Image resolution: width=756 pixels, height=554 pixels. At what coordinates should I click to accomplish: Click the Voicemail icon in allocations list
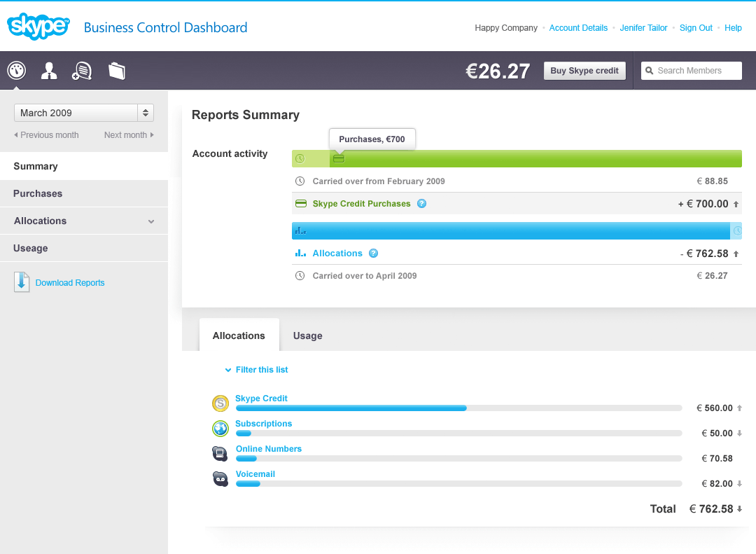220,479
